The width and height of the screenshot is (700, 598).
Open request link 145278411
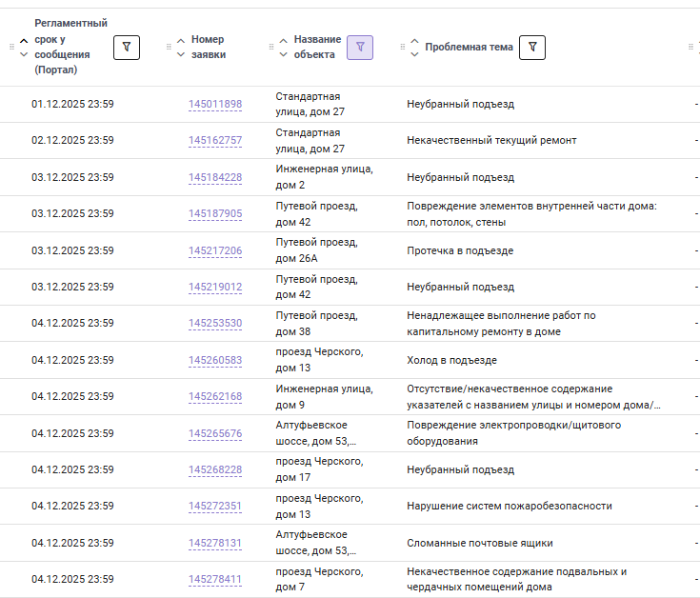point(215,579)
